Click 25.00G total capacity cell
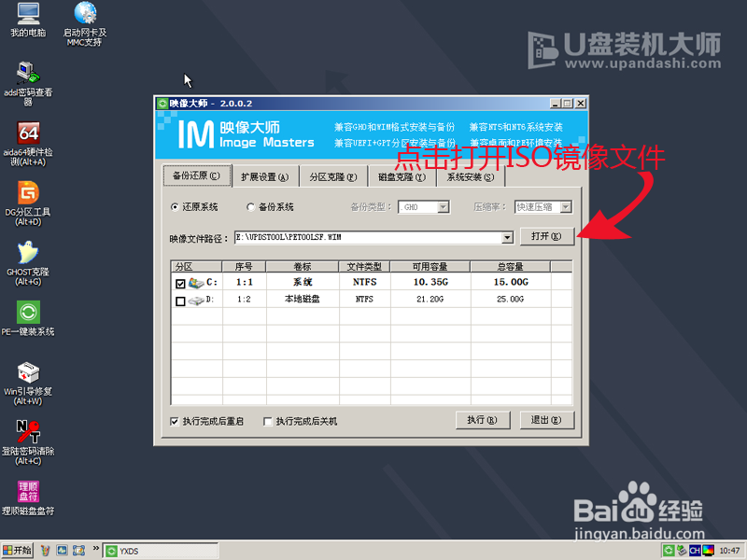Viewport: 747px width, 560px height. coord(511,299)
